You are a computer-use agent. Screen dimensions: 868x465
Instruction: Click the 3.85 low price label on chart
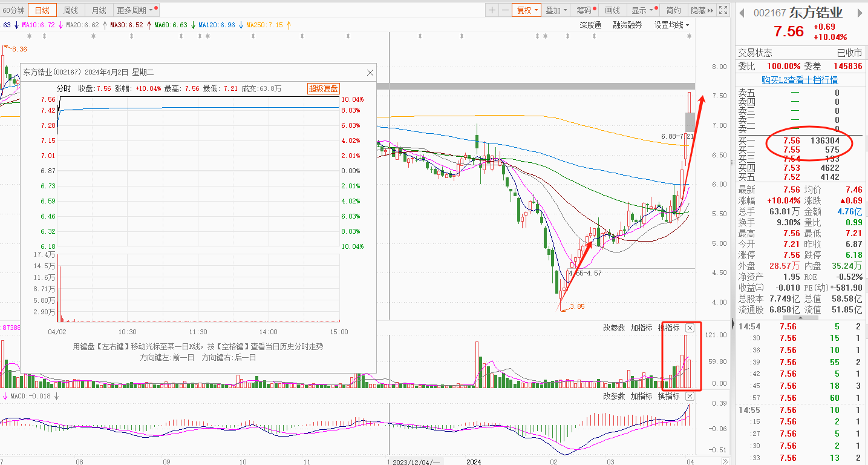click(577, 307)
